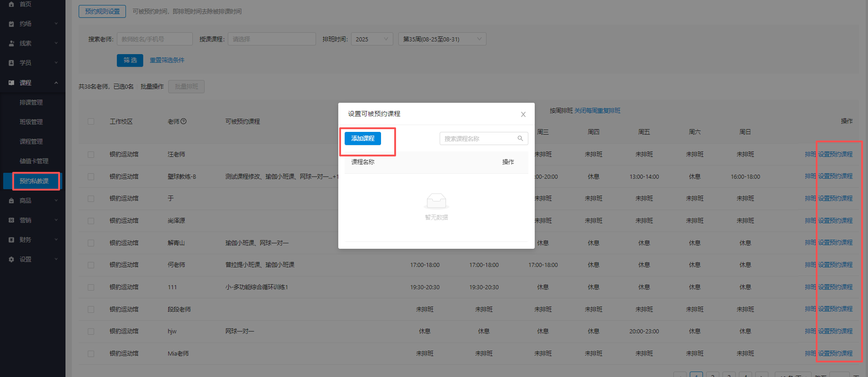
Task: Click the 批量排班 button
Action: (x=186, y=86)
